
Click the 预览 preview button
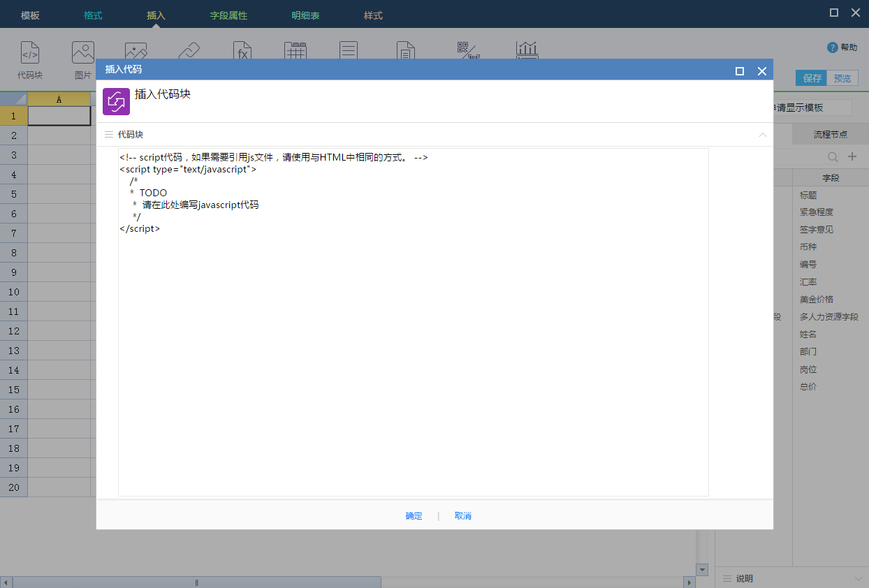(842, 78)
